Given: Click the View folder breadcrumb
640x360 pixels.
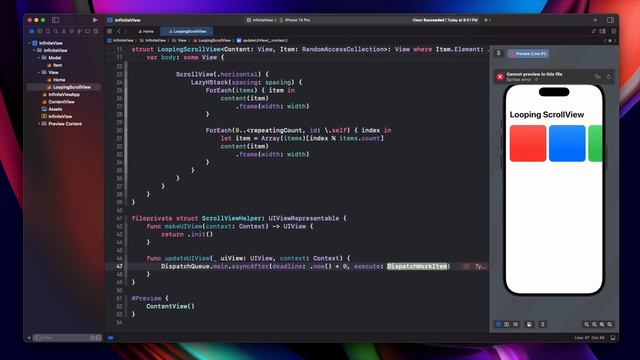Looking at the screenshot, I should tap(179, 40).
